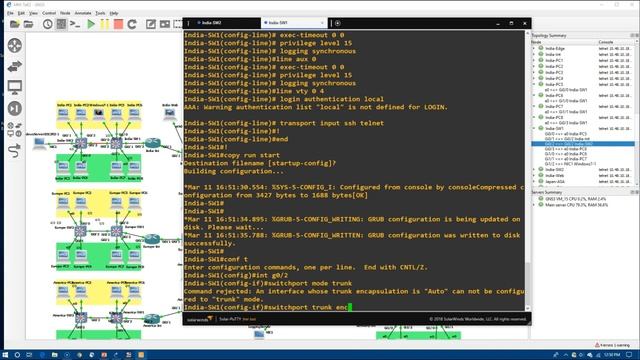Collapse the India-SW1 node
The height and width of the screenshot is (360, 640).
pos(533,128)
